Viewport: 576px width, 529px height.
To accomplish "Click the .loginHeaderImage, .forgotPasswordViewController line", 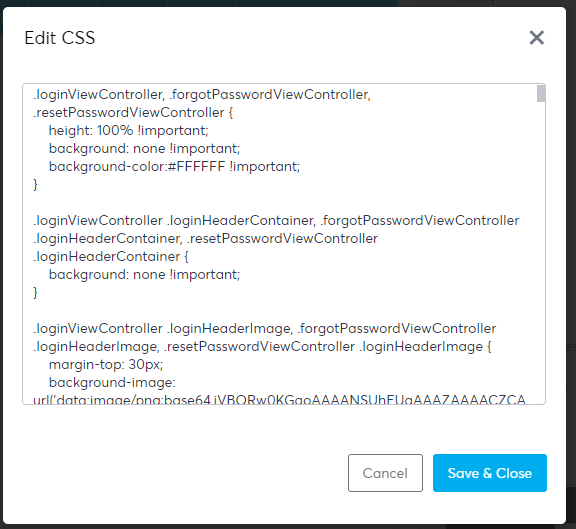I will point(264,328).
